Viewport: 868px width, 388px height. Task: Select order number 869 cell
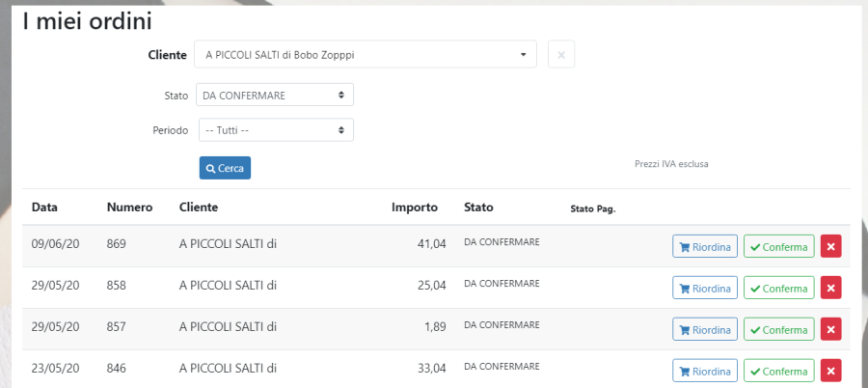click(117, 244)
